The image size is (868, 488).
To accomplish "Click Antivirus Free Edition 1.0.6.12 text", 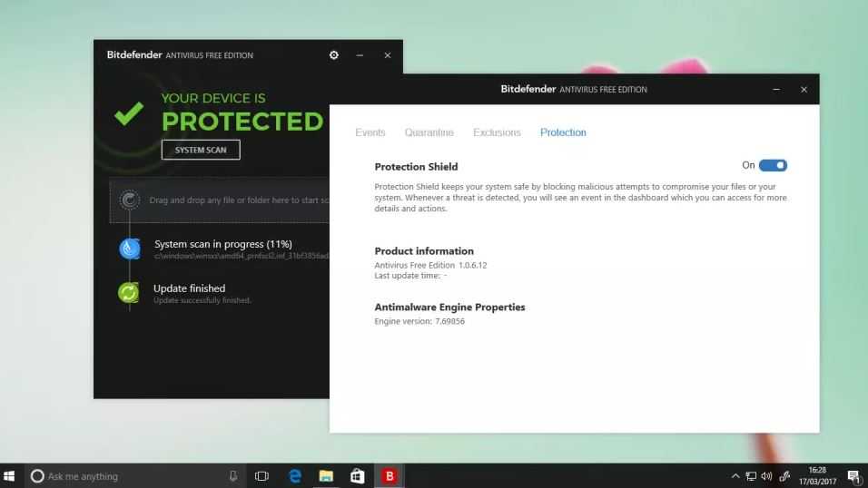I will click(x=430, y=265).
